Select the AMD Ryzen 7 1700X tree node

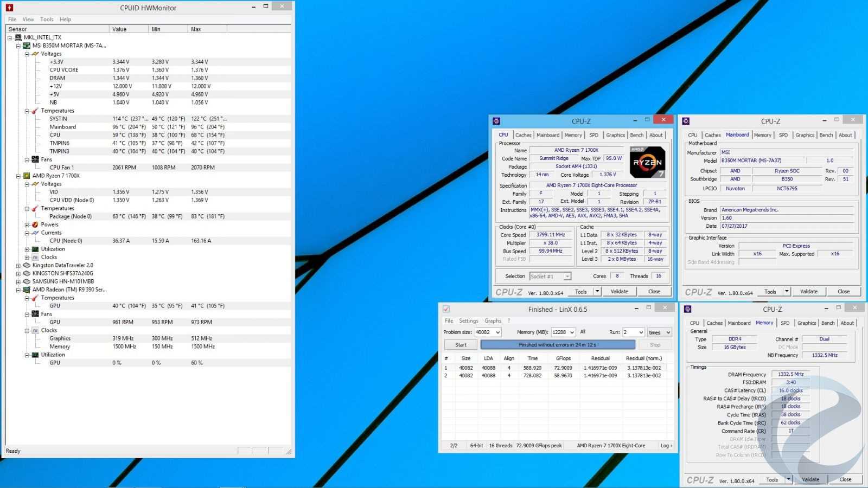pos(56,176)
